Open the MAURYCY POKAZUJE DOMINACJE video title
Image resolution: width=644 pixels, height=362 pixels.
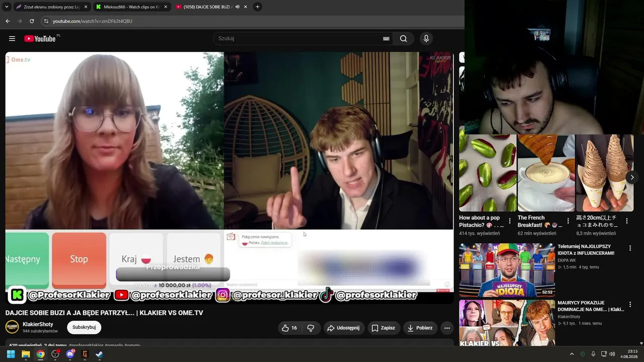pos(591,306)
